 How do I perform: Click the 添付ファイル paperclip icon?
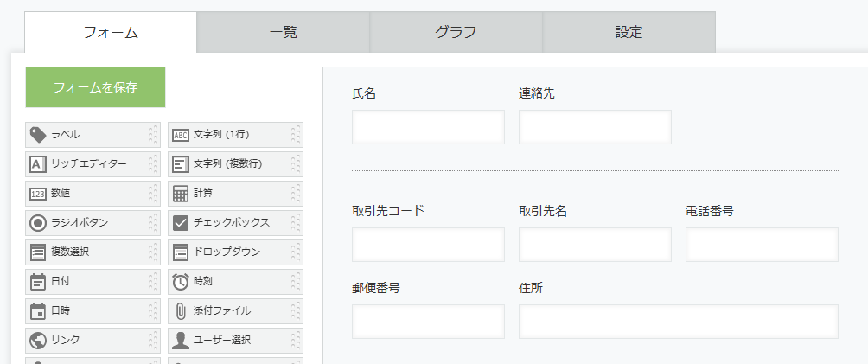pyautogui.click(x=181, y=310)
